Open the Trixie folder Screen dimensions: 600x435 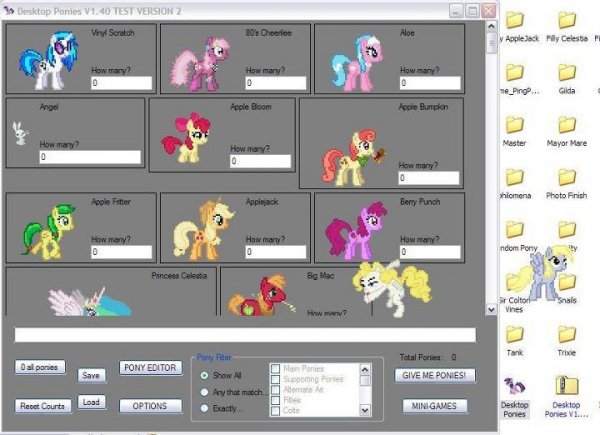click(x=567, y=341)
